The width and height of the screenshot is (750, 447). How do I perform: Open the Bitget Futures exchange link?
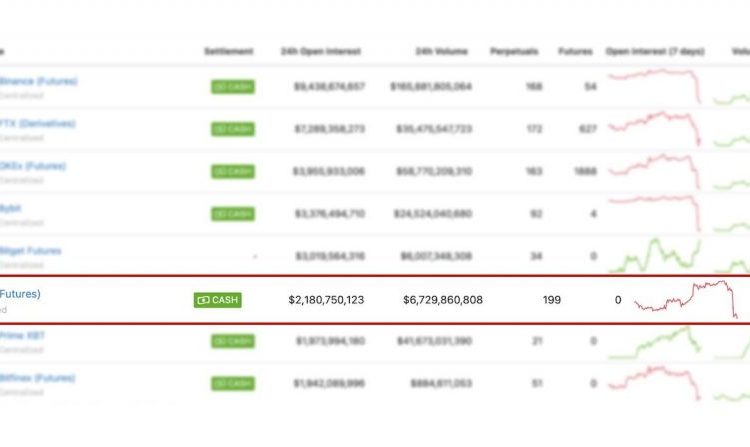coord(31,251)
